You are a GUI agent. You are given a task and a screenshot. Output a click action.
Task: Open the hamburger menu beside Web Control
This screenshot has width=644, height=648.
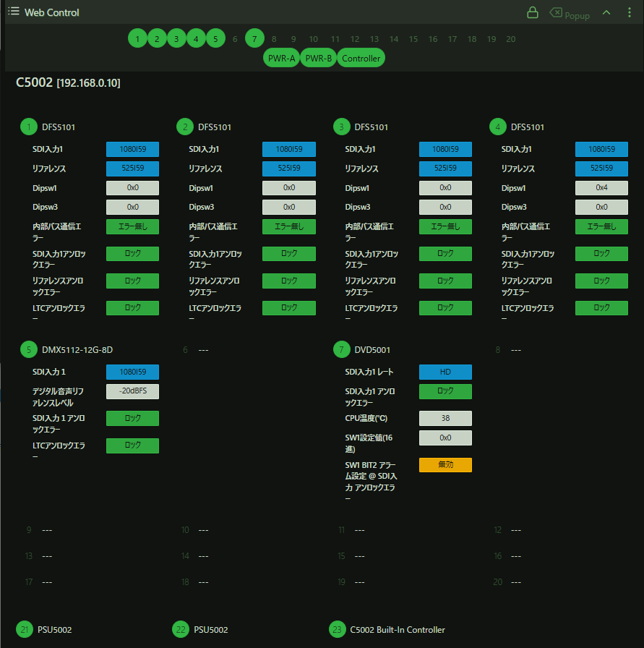tap(14, 12)
